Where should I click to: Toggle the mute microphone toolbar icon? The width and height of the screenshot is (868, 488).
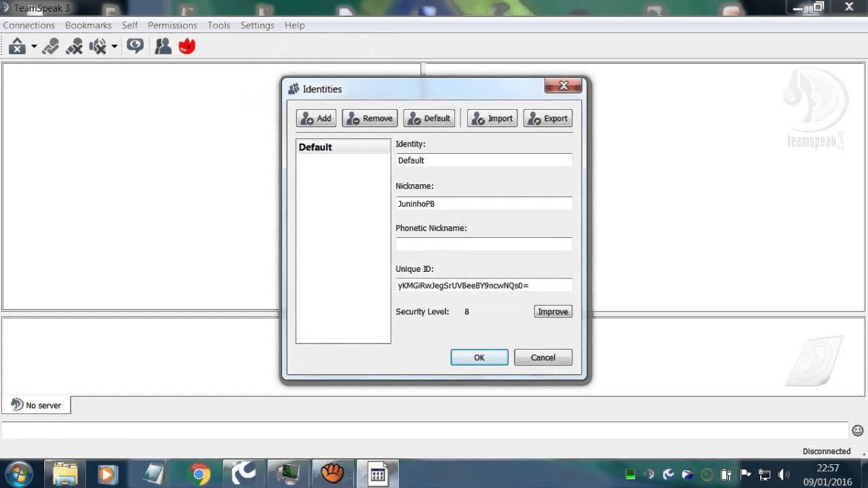(x=75, y=46)
